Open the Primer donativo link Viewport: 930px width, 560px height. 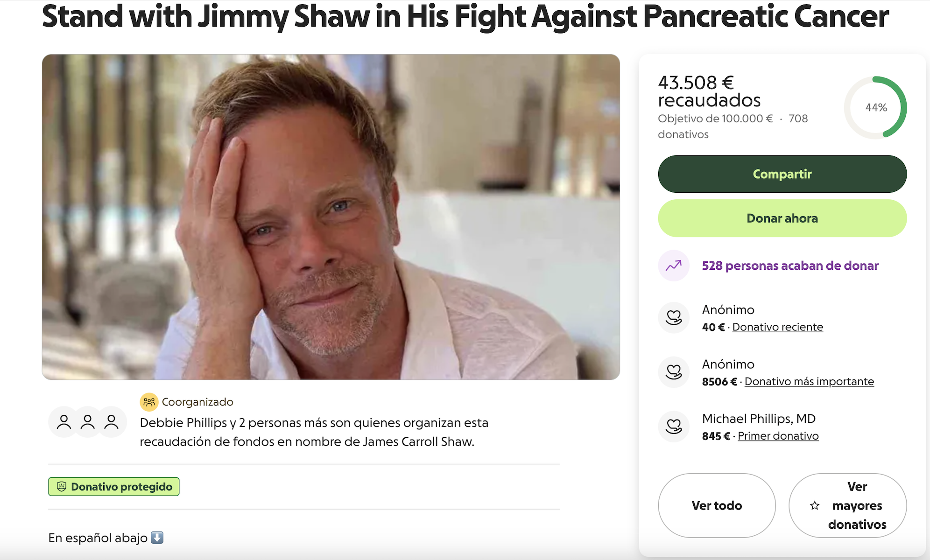[778, 435]
